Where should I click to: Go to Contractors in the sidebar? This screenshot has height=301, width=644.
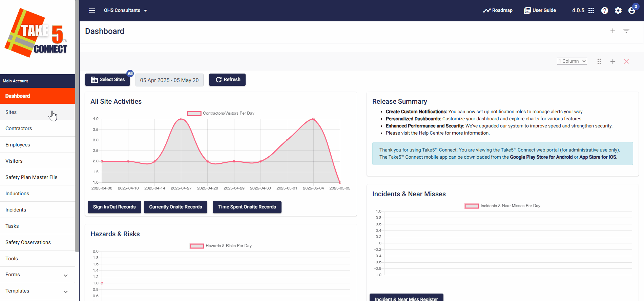coord(38,128)
